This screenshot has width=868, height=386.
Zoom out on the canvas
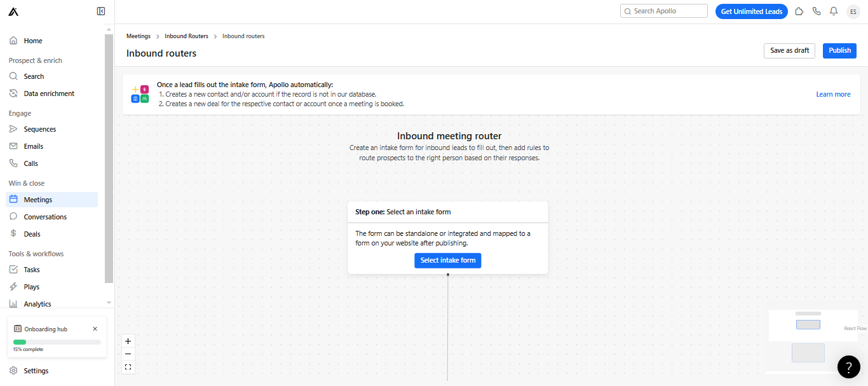point(128,354)
